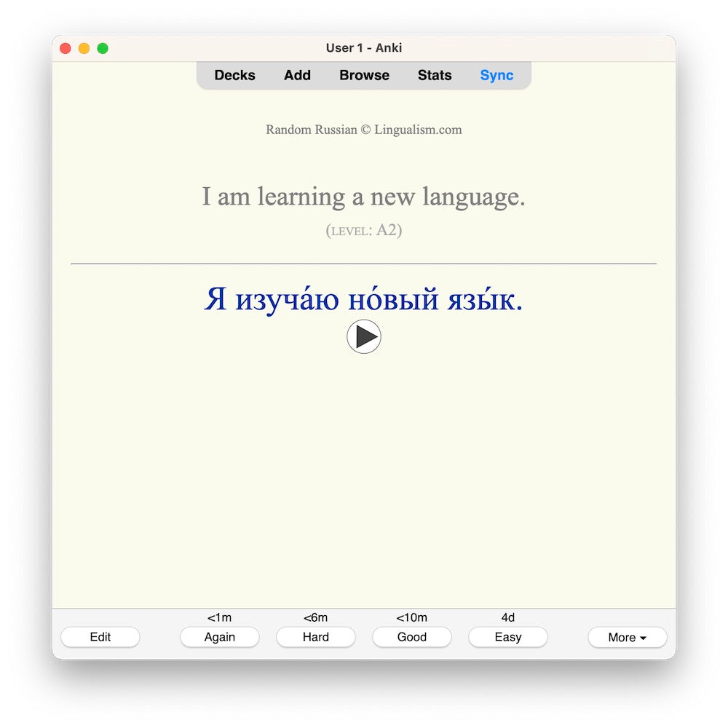Rate the card as Again
Screen dimensions: 728x728
tap(219, 637)
